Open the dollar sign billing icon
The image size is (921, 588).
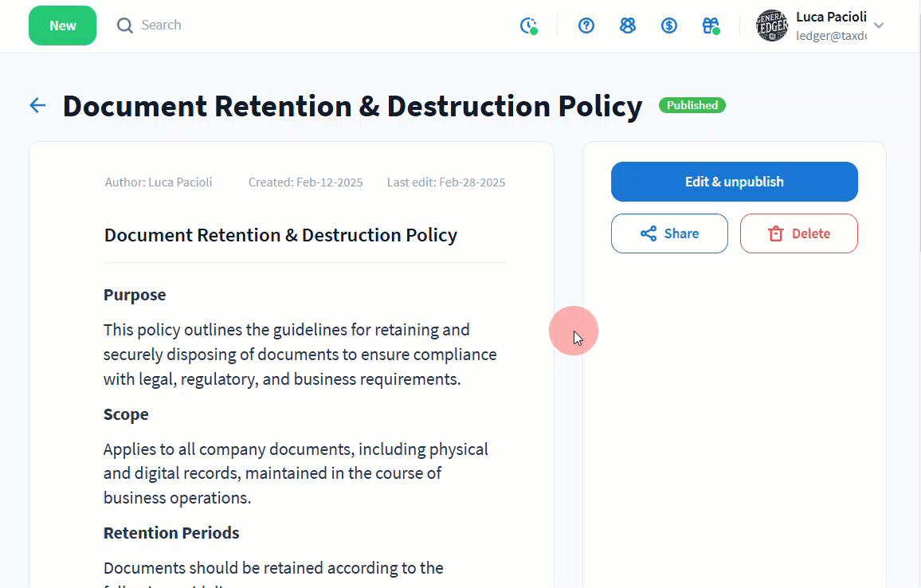click(669, 25)
